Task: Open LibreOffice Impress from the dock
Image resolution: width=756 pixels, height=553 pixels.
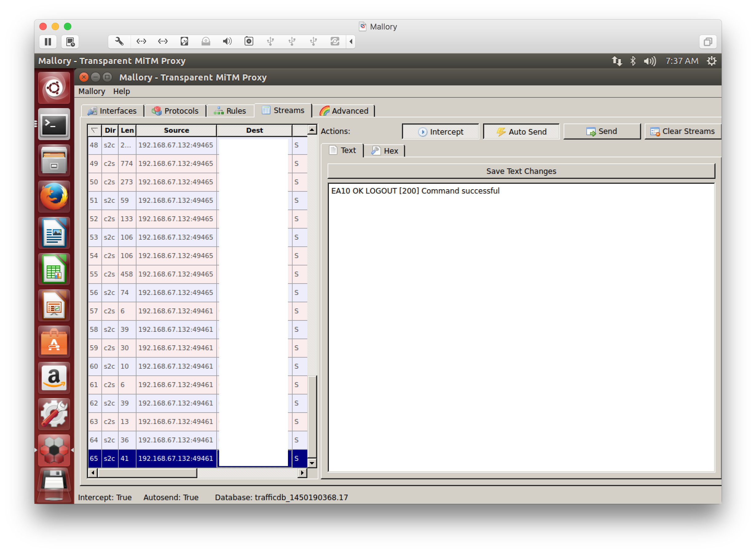Action: (x=54, y=305)
